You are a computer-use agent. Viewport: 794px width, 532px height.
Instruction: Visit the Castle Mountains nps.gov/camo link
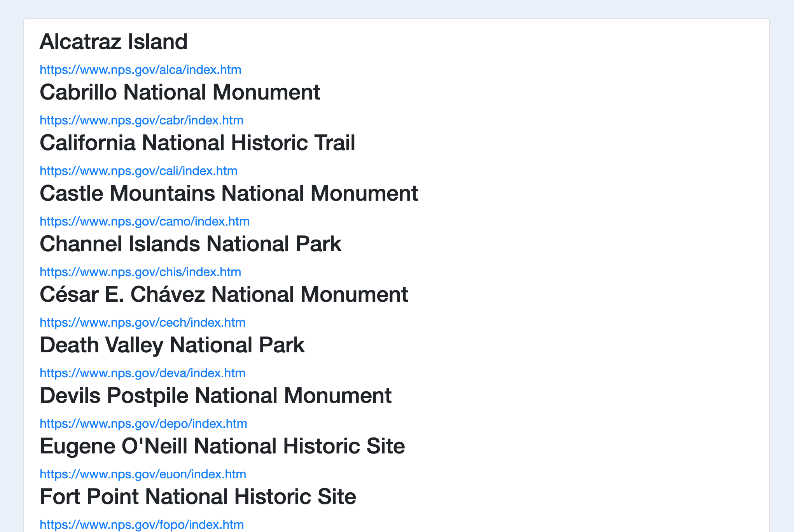(145, 222)
